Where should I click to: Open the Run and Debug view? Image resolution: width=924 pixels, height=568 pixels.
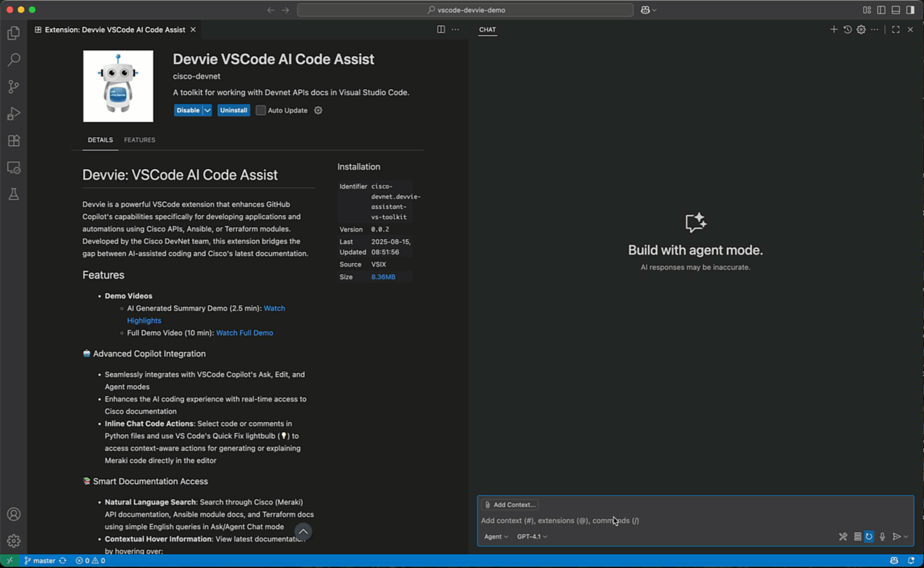(x=13, y=114)
